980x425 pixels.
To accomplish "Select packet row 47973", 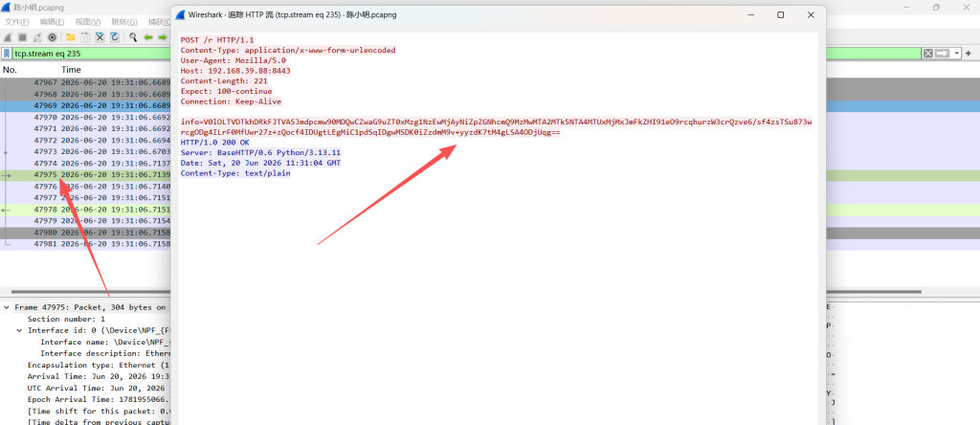I will 85,152.
